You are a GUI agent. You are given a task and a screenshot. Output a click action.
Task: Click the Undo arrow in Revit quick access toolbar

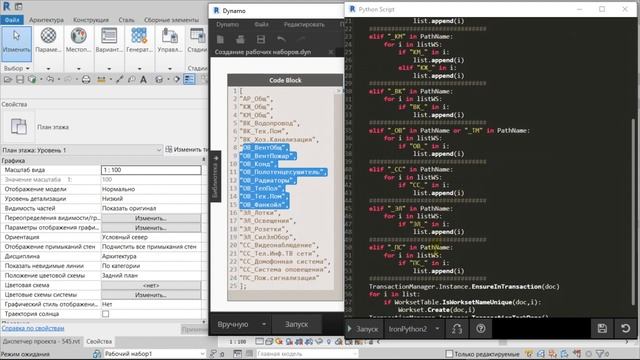tap(50, 80)
